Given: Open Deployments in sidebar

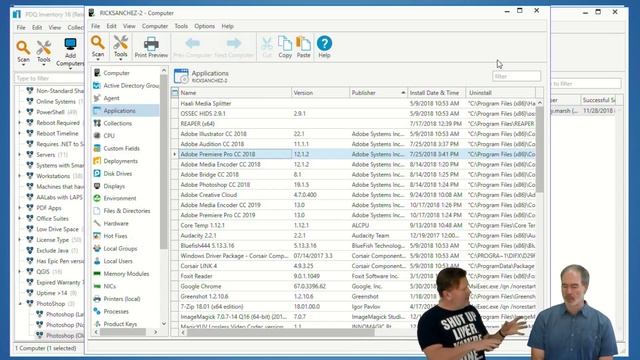Looking at the screenshot, I should coord(120,161).
